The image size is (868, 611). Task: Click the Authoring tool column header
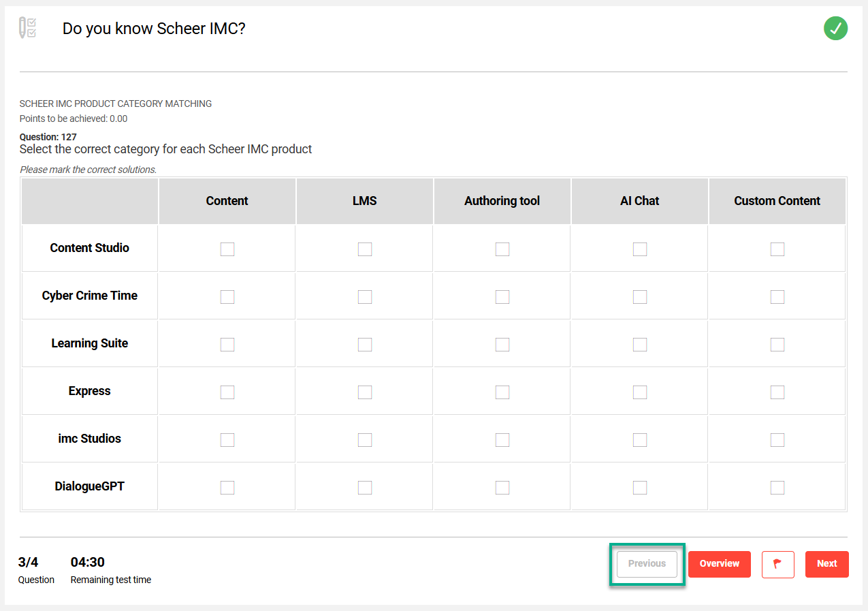[502, 201]
